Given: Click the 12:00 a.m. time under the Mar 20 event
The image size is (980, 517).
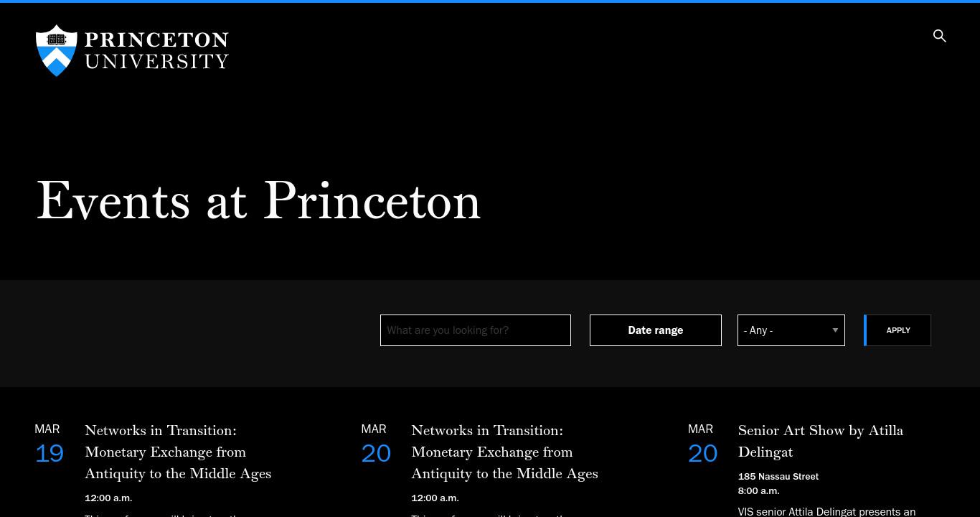Looking at the screenshot, I should [x=435, y=498].
